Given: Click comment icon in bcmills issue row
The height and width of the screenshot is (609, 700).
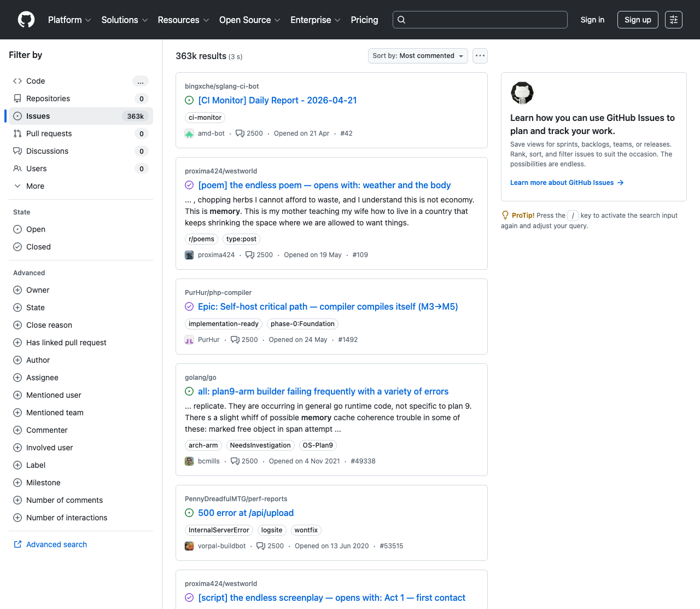Looking at the screenshot, I should click(235, 461).
